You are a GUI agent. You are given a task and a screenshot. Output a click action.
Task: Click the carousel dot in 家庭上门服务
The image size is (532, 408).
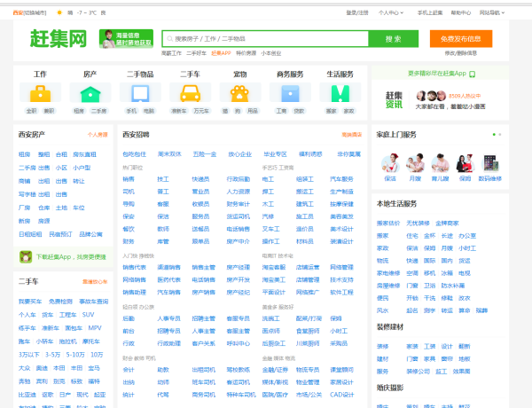501,136
